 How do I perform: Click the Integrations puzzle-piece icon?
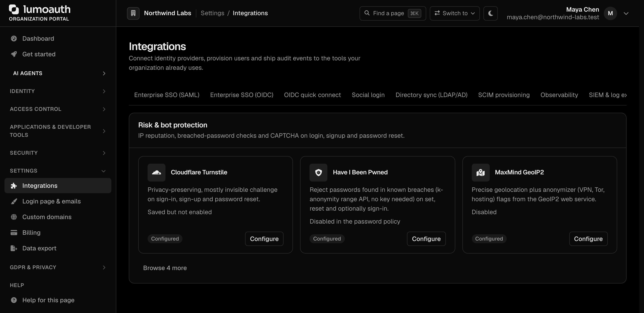click(x=14, y=186)
